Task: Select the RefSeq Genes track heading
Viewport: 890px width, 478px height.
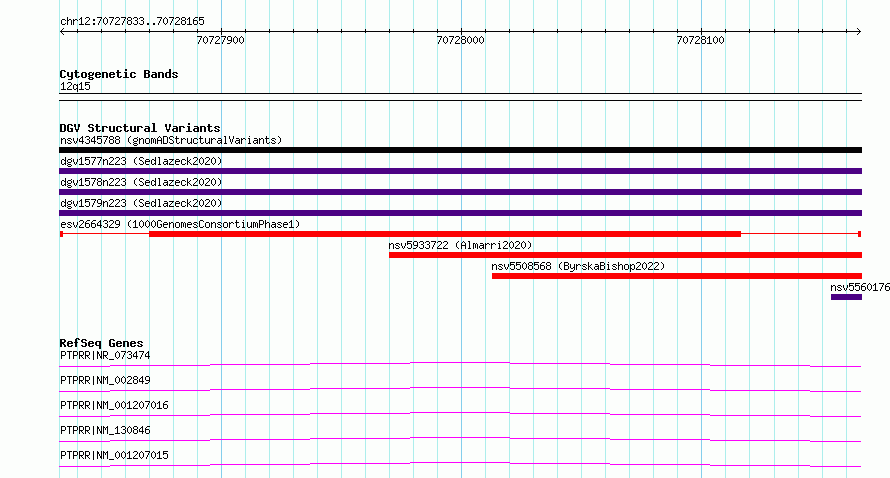Action: pyautogui.click(x=101, y=343)
